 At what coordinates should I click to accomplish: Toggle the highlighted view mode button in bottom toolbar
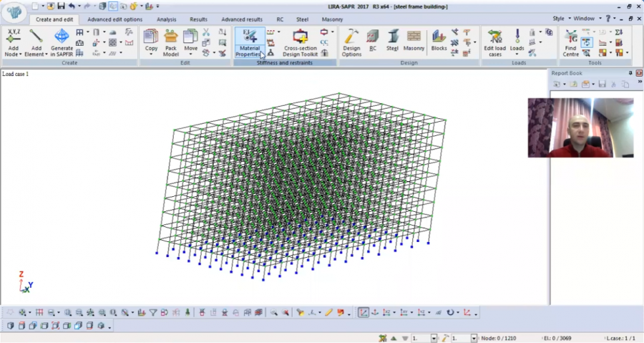(364, 312)
